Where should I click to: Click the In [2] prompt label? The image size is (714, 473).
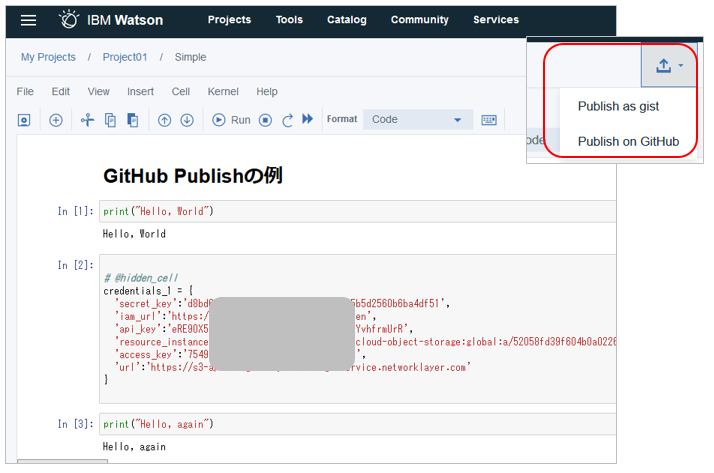click(x=75, y=265)
